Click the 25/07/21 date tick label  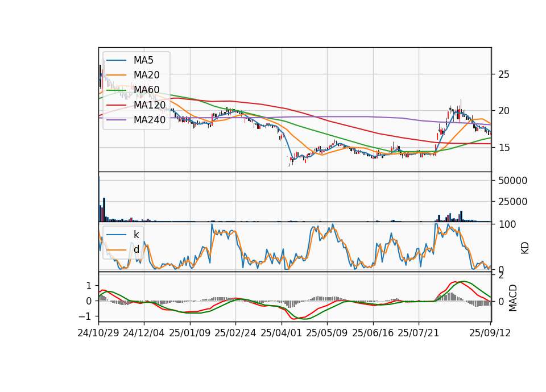[x=419, y=333]
